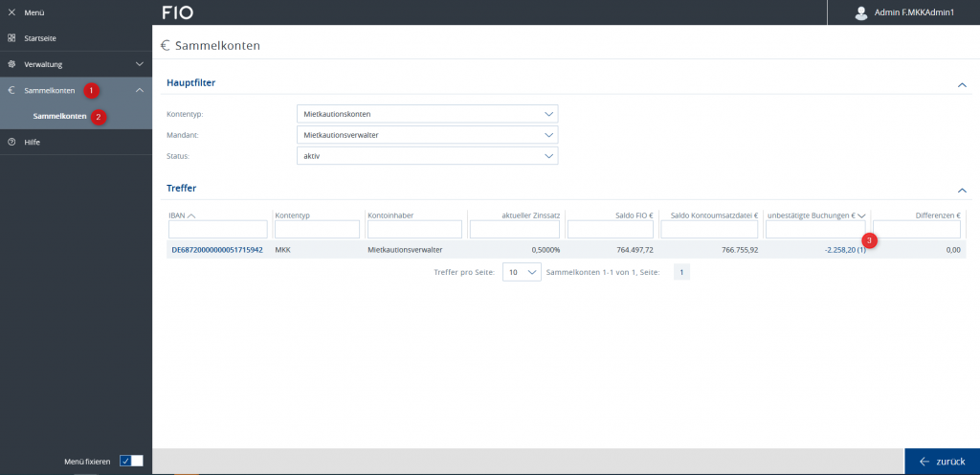Collapse the Hauptfilter section
This screenshot has width=980, height=475.
(x=962, y=84)
